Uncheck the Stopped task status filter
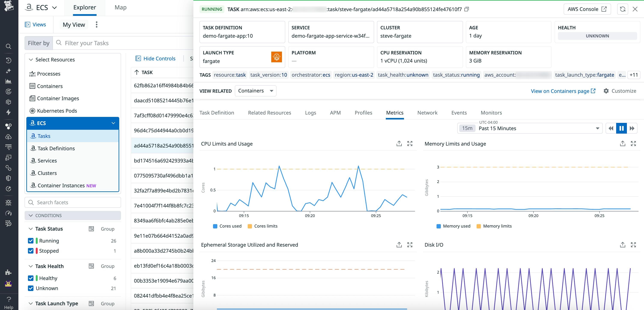 click(x=30, y=251)
